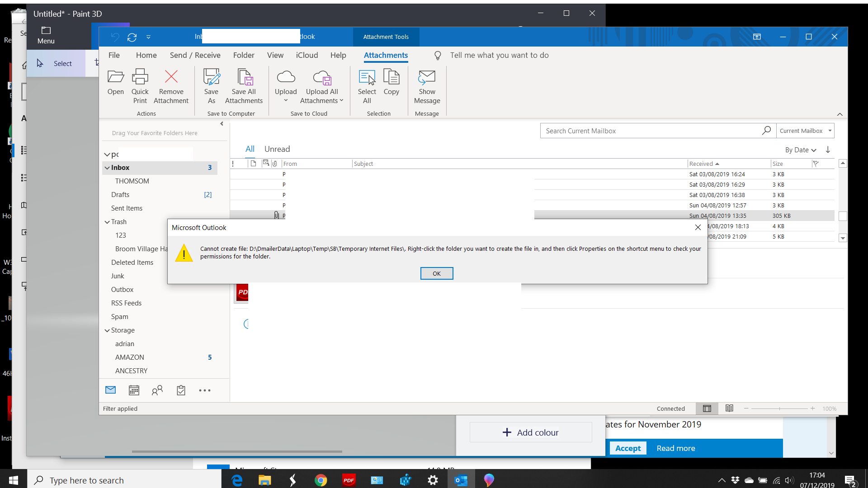Open the Send / Receive tab

click(x=195, y=55)
